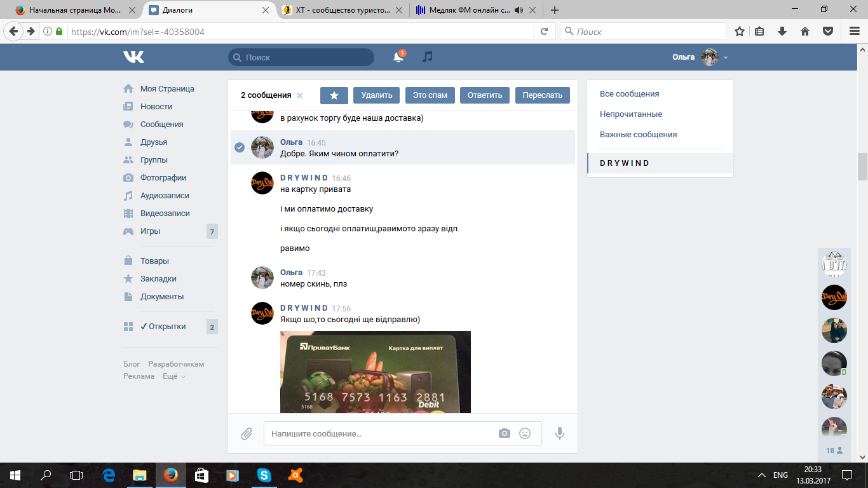The image size is (868, 488).
Task: Record a voice message with microphone icon
Action: [x=560, y=433]
